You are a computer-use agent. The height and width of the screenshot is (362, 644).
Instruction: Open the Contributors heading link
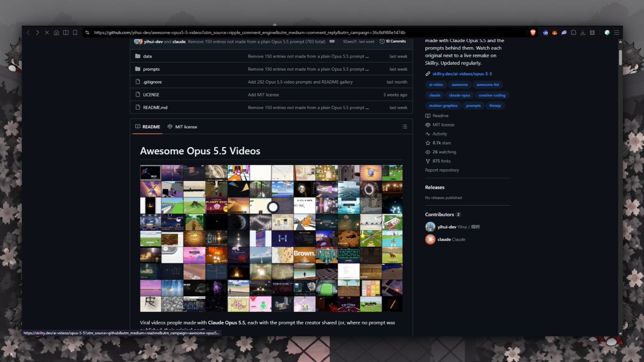click(x=440, y=215)
